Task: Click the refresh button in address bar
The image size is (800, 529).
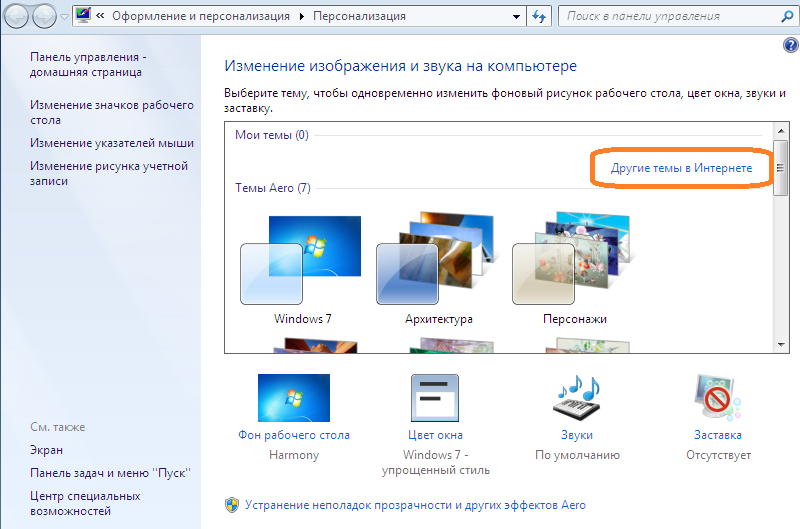Action: [x=539, y=16]
